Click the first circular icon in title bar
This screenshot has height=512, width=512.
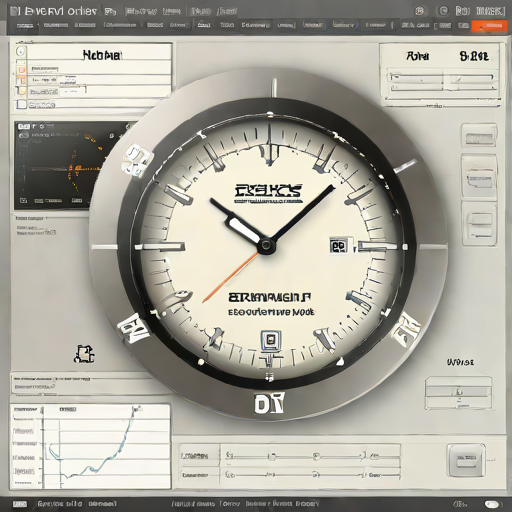[x=421, y=11]
